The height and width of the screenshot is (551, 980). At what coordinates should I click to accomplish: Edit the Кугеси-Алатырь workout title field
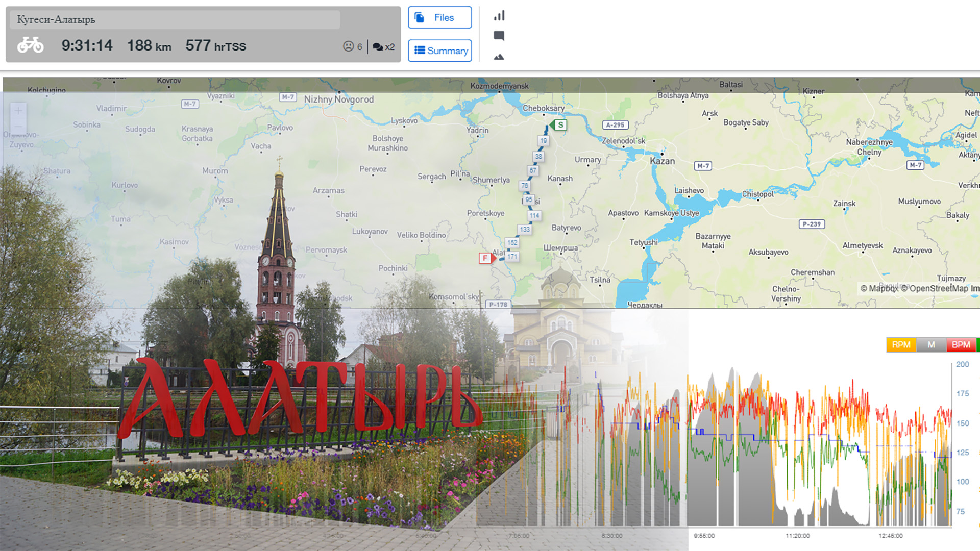(x=174, y=20)
